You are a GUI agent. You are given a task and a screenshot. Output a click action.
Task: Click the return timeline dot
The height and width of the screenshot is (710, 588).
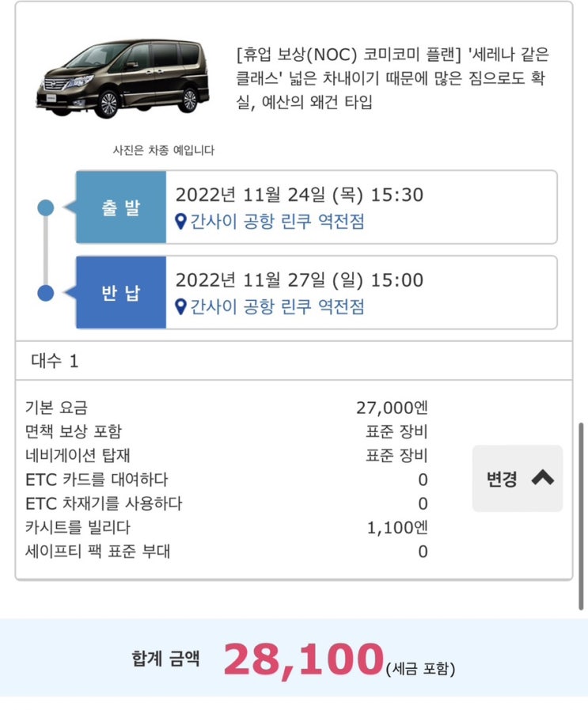coord(46,293)
